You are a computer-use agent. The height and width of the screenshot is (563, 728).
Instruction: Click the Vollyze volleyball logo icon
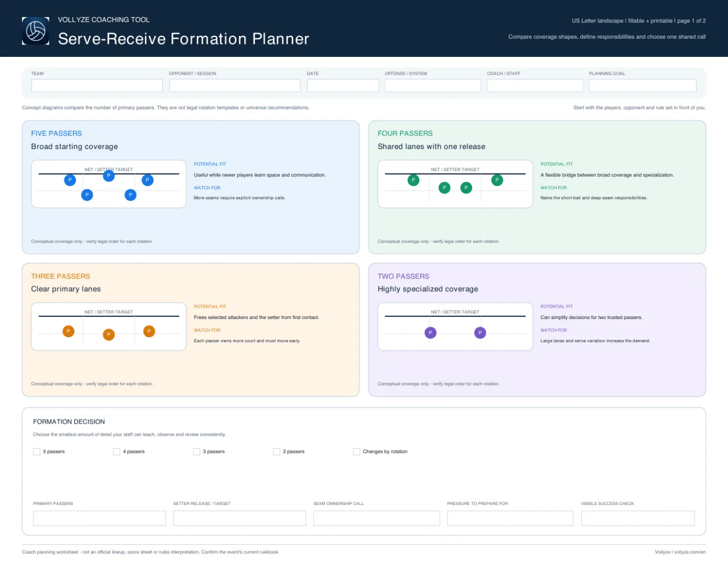pyautogui.click(x=36, y=31)
